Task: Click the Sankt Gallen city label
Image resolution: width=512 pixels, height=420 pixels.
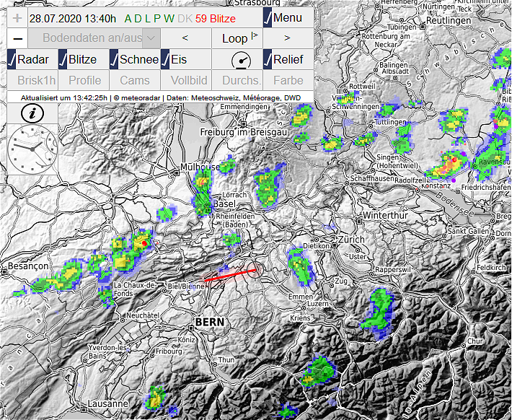Action: point(468,231)
